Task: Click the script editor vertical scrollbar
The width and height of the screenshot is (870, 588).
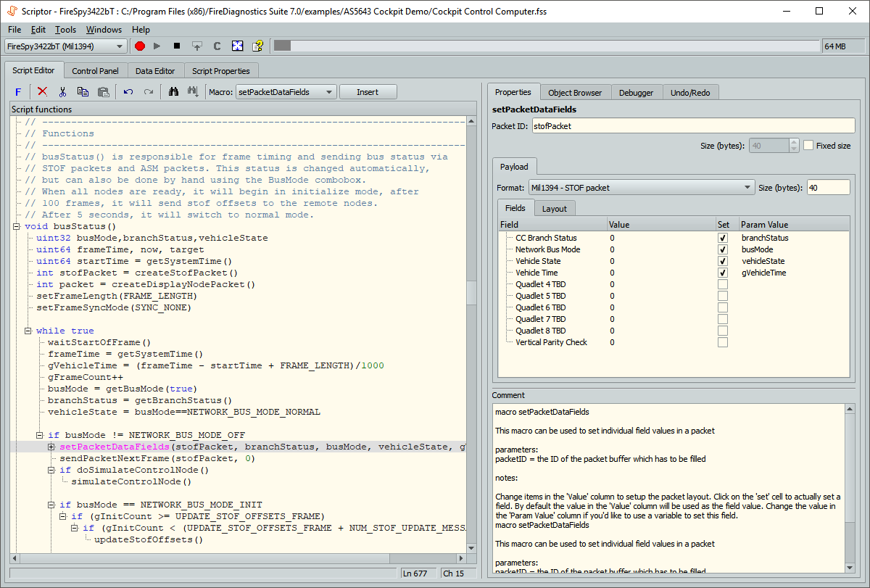Action: coord(471,335)
